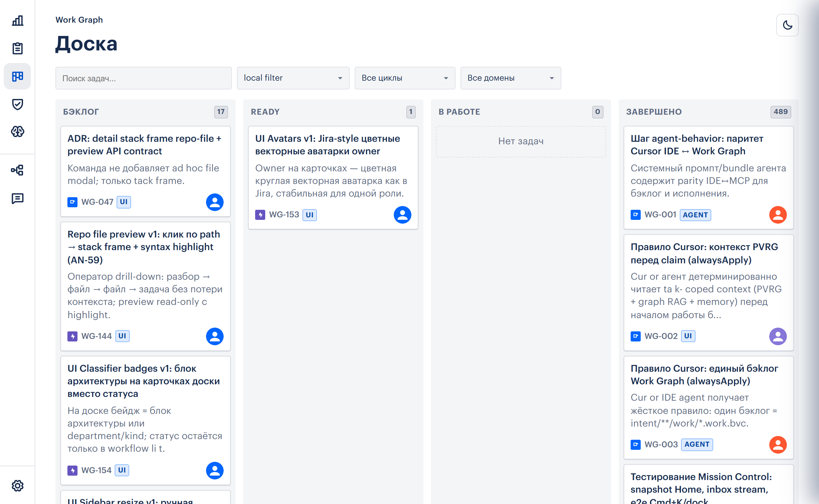The height and width of the screenshot is (504, 819).
Task: Open card Тестирование Mission Control
Action: coord(708,484)
